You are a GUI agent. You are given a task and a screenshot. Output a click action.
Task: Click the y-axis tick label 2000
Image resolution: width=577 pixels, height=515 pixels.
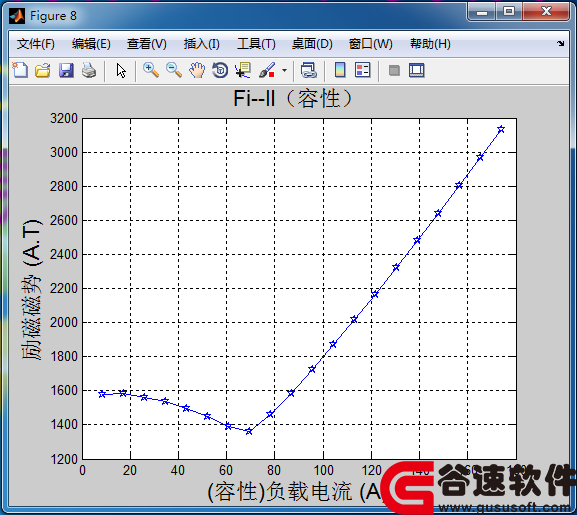click(64, 322)
